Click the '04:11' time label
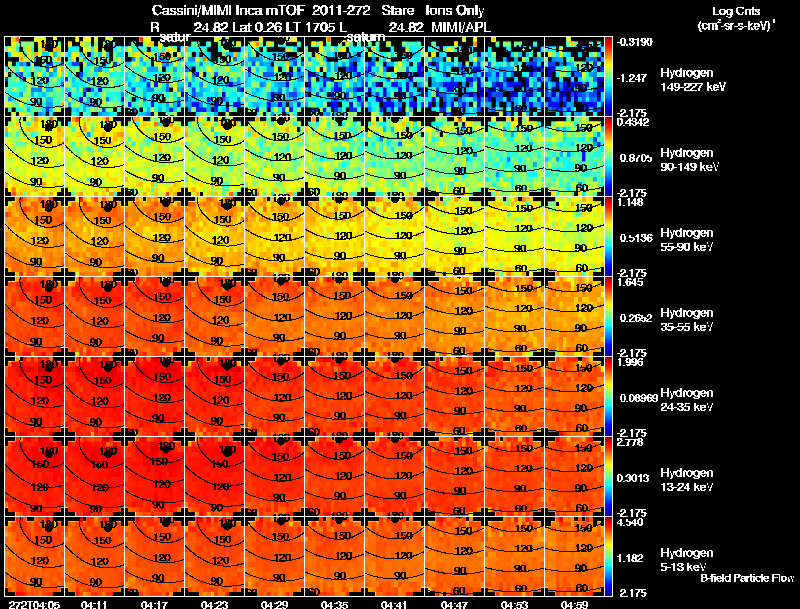 (94, 604)
